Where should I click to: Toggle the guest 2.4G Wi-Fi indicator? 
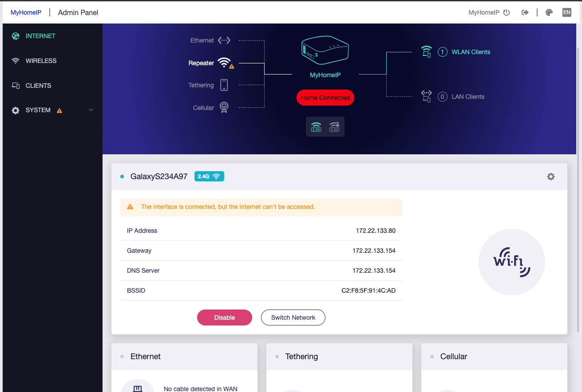tap(334, 127)
